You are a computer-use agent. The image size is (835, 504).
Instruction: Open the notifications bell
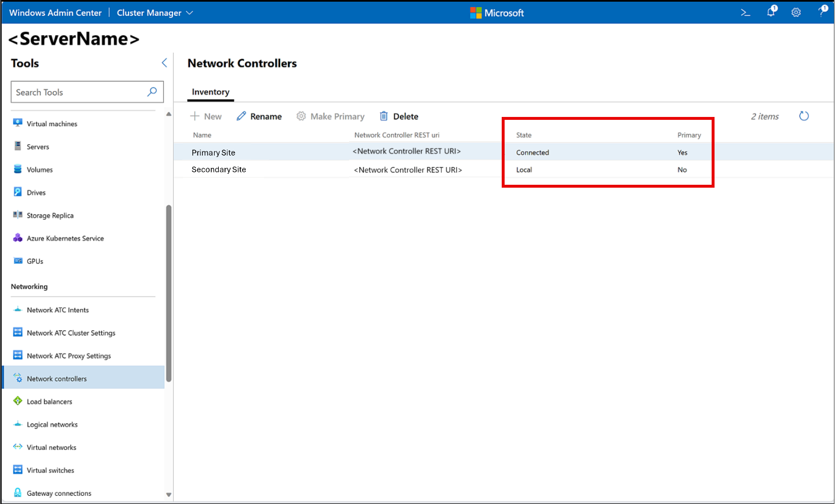tap(771, 12)
